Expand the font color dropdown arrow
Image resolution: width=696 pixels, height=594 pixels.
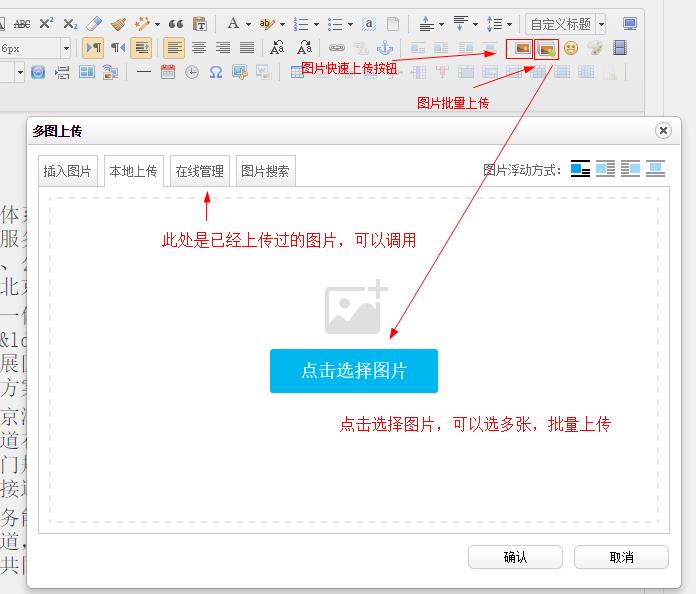pyautogui.click(x=246, y=23)
